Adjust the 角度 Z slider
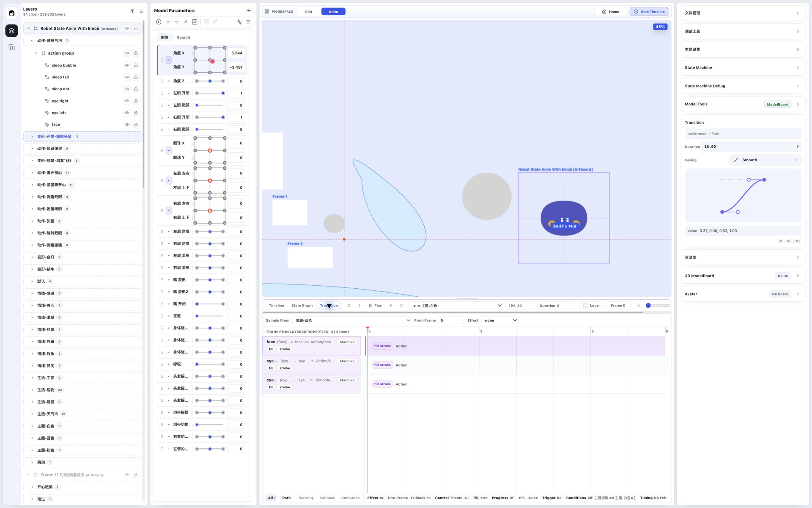This screenshot has height=508, width=812. tap(210, 81)
